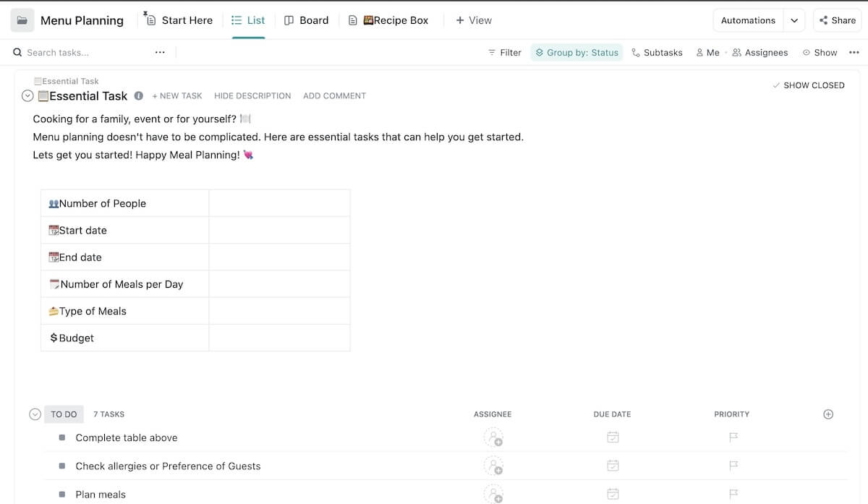Open the view options ellipsis menu
868x504 pixels.
[x=854, y=52]
